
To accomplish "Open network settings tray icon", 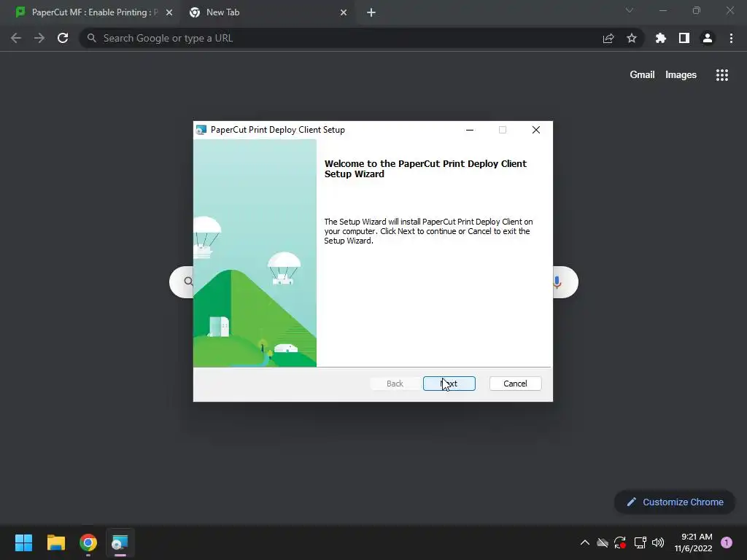I will [640, 542].
